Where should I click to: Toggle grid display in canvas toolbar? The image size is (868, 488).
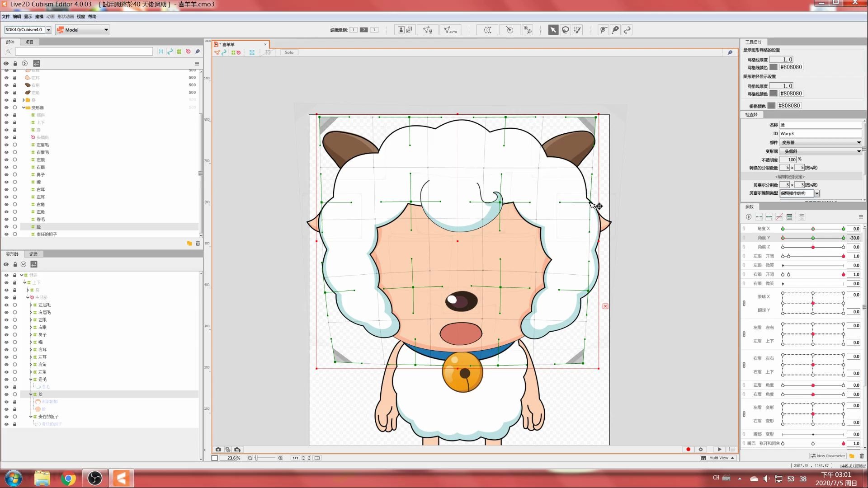point(268,52)
